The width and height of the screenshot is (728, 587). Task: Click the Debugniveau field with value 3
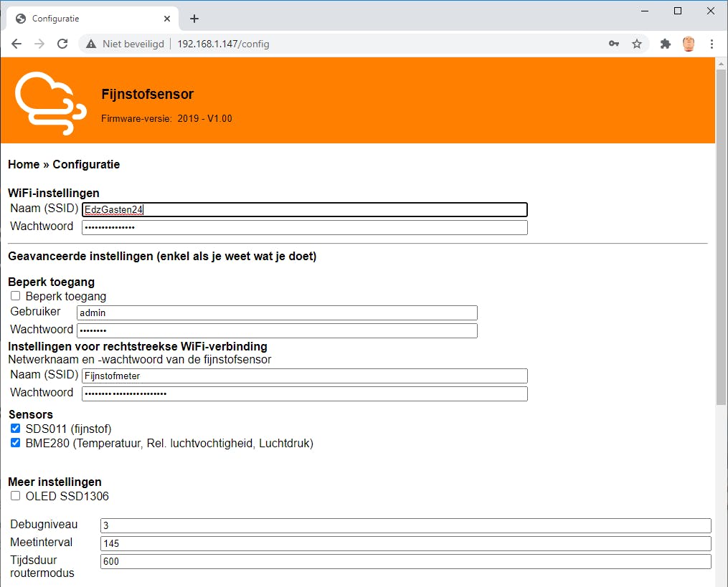(406, 525)
